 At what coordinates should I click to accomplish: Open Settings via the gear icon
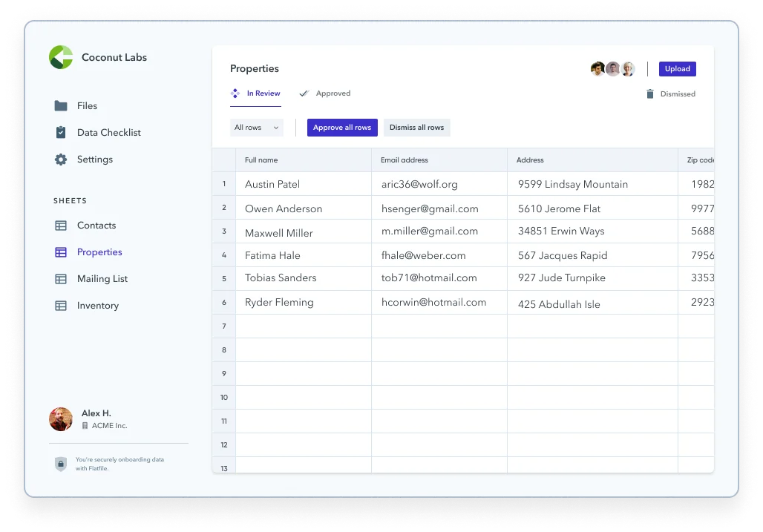pyautogui.click(x=62, y=159)
